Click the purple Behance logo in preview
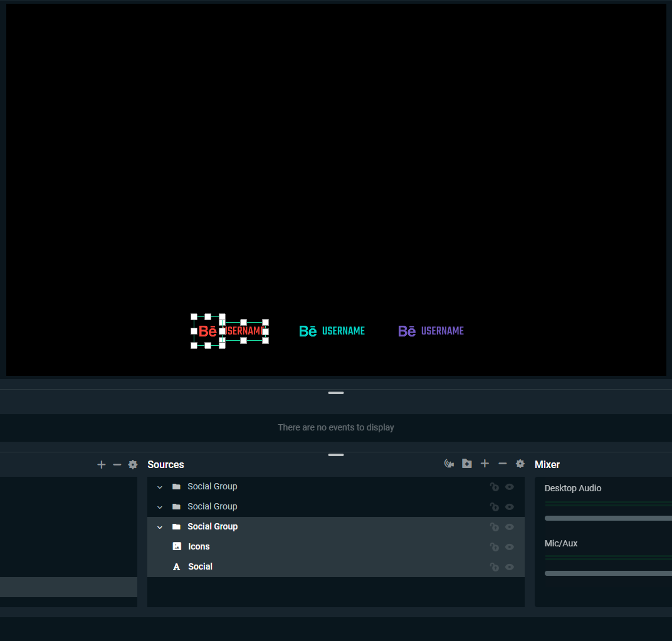The image size is (672, 641). tap(407, 331)
